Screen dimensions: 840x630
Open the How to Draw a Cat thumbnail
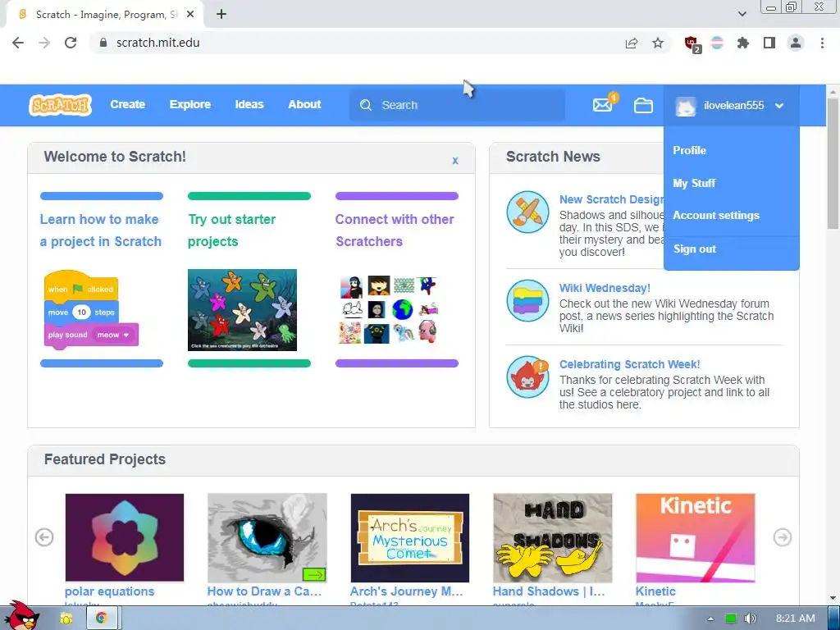tap(267, 537)
